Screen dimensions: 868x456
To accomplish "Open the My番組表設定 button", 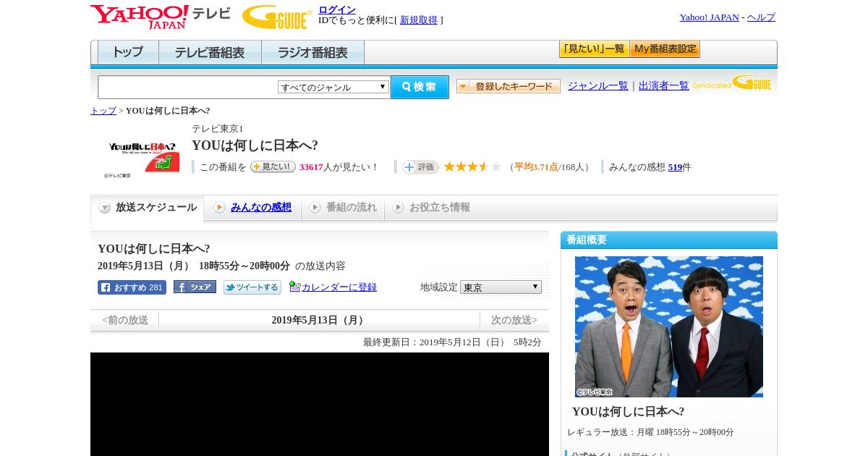I will (x=665, y=49).
